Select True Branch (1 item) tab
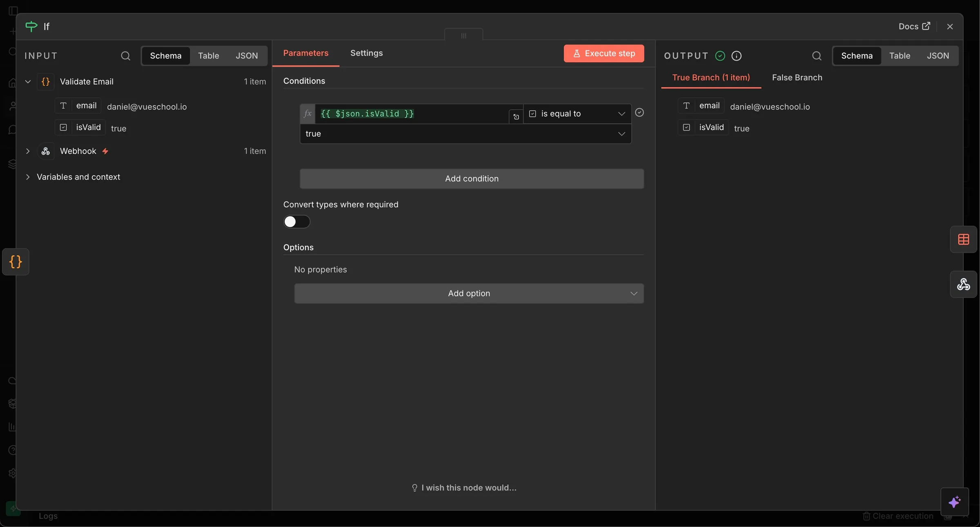Viewport: 980px width, 527px height. coord(711,78)
